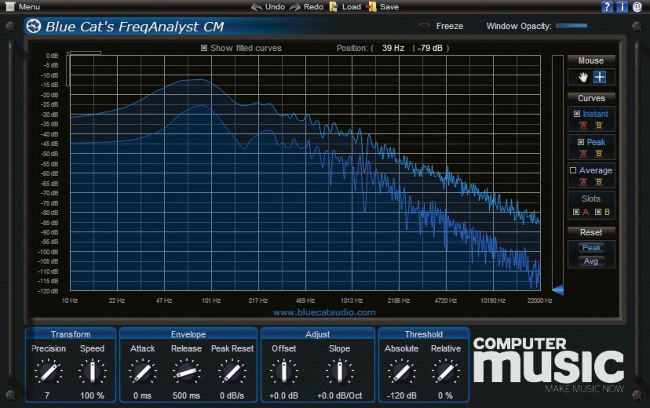
Task: Toggle slot B under Peak curve
Action: tap(599, 154)
